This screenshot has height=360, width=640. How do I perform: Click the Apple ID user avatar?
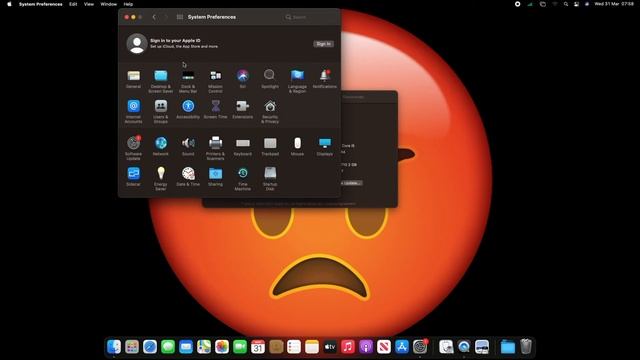point(137,43)
